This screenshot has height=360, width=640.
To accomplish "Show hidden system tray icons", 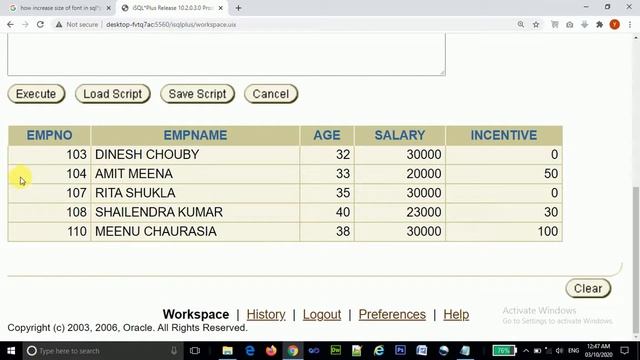I will pos(526,351).
